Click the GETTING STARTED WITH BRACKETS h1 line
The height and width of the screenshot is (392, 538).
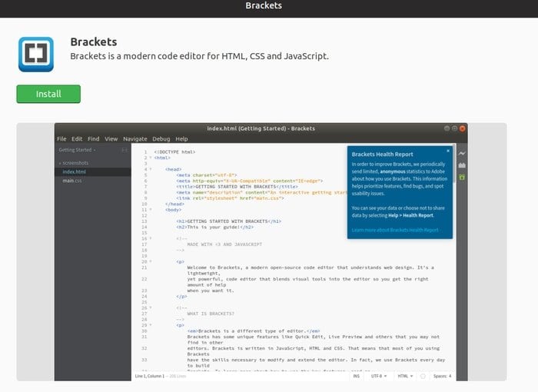click(229, 221)
